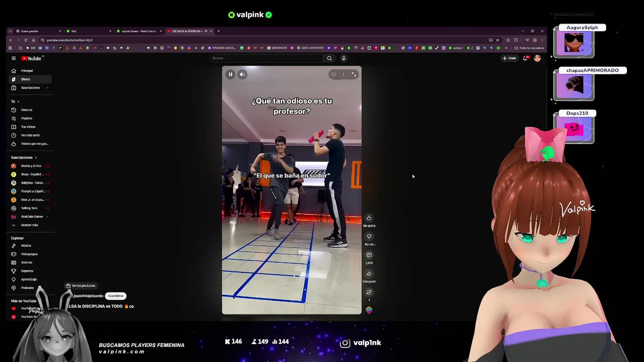Screen dimensions: 644x362
Task: Dislike the Short with the thumbs-down icon
Action: coord(369,236)
